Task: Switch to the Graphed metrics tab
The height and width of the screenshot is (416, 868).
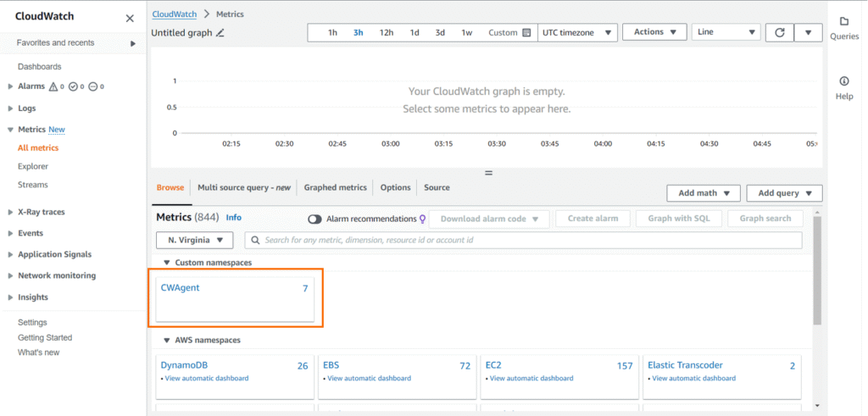Action: click(x=335, y=187)
